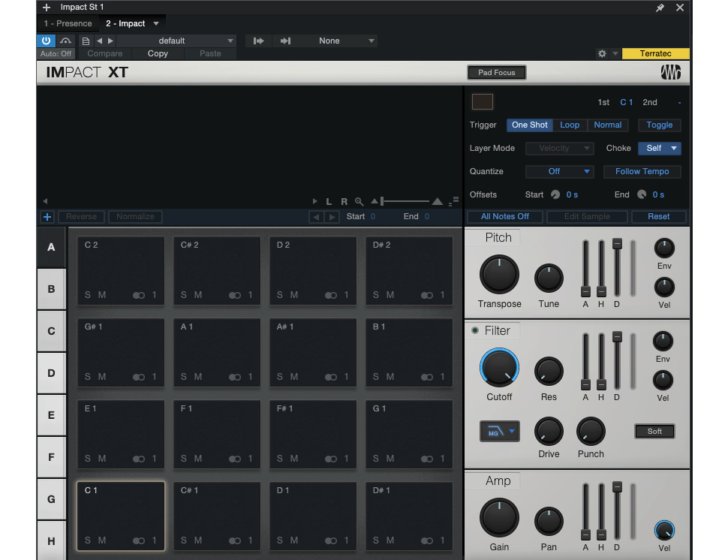Viewport: 728px width, 560px height.
Task: Click the output link icon on pad C 1
Action: [139, 540]
